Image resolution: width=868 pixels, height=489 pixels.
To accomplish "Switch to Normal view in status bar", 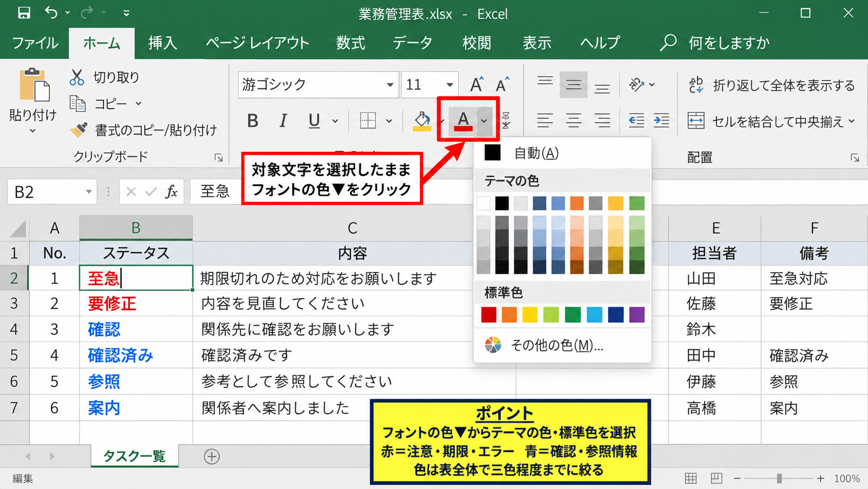I will (x=690, y=478).
